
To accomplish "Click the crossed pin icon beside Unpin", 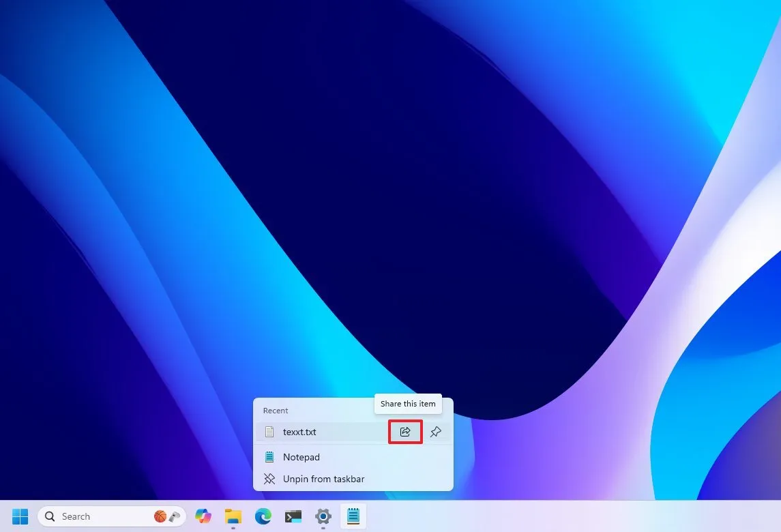I will pyautogui.click(x=269, y=479).
